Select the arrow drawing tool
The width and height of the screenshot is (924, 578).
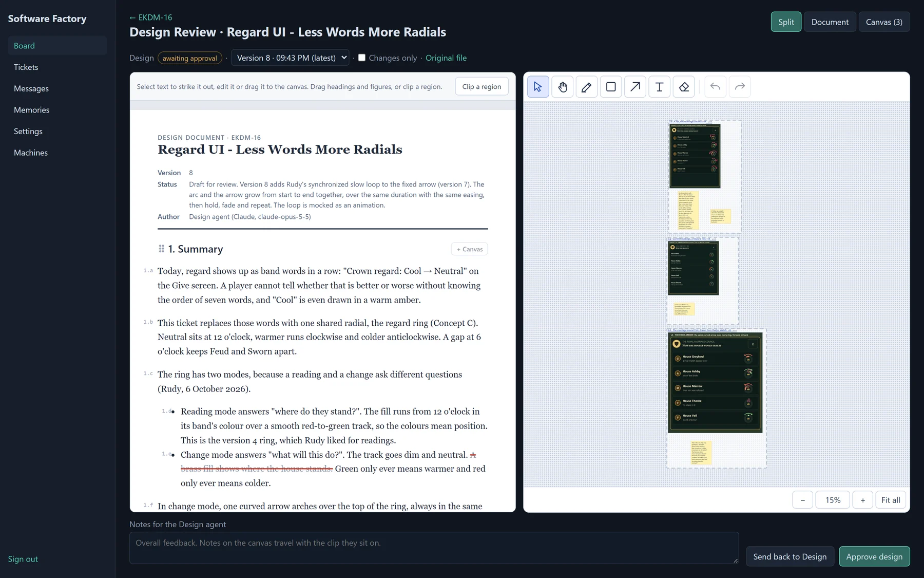pyautogui.click(x=635, y=87)
